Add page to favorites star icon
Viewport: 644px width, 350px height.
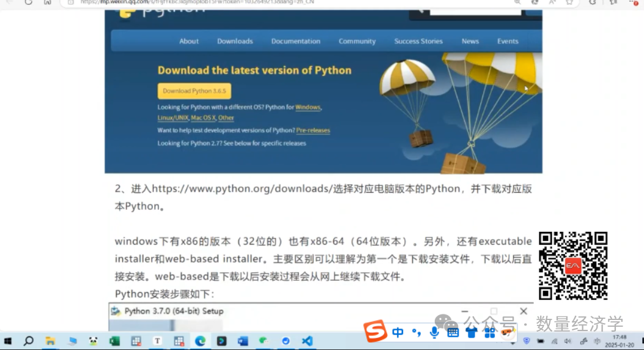pos(569,2)
